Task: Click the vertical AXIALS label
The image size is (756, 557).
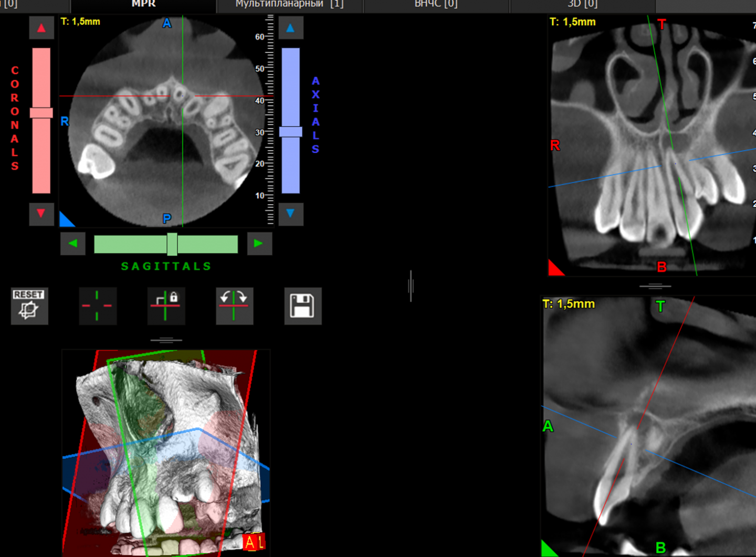Action: (x=316, y=115)
